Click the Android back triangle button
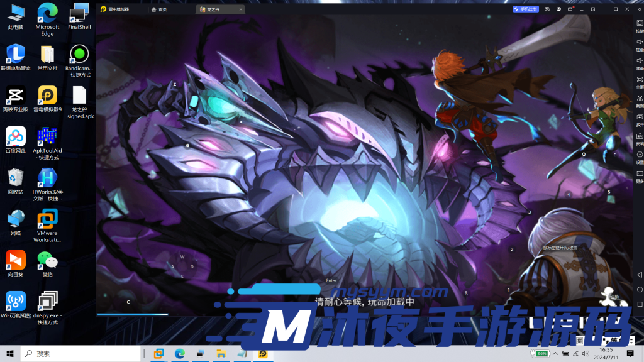 point(640,275)
